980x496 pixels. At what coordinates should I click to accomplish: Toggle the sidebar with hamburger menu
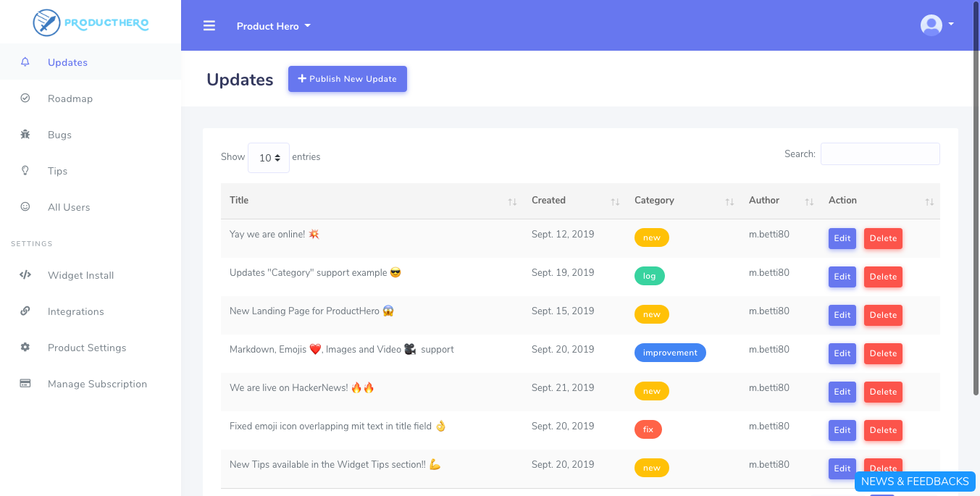(x=209, y=25)
